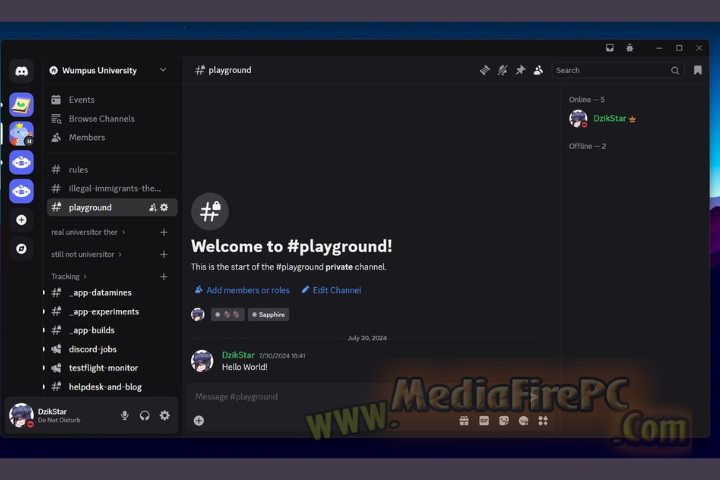Expand the real universitor ther category
The width and height of the screenshot is (720, 480).
88,232
